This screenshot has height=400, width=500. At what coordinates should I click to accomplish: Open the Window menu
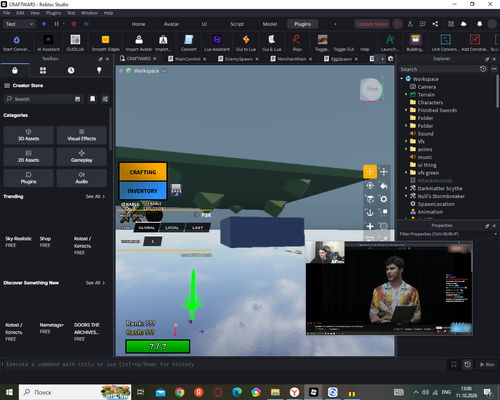click(x=89, y=13)
